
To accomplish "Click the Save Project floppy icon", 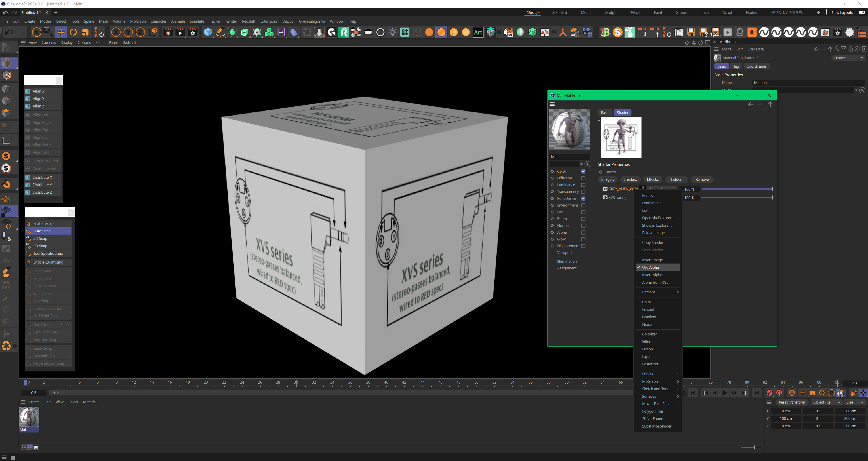I will pyautogui.click(x=691, y=32).
